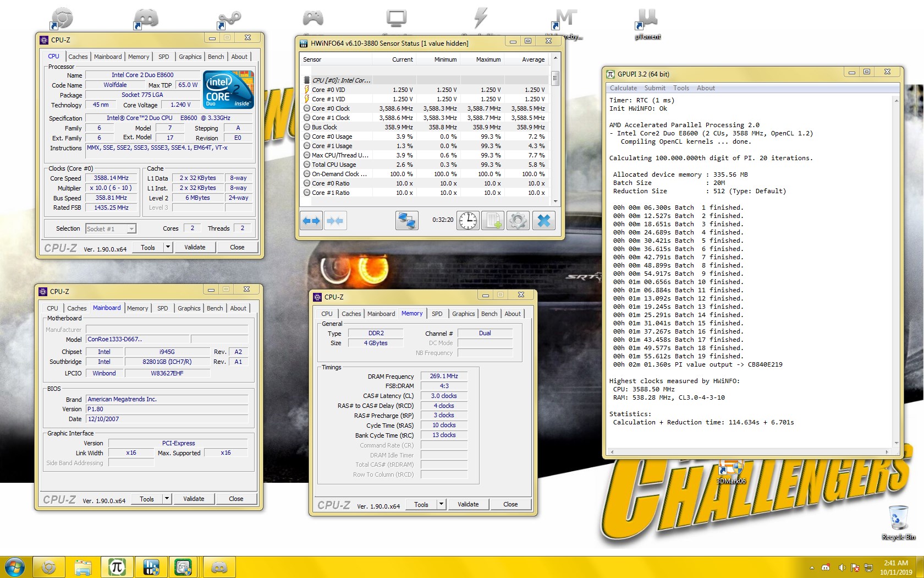Open monitor-shaped desktop icon
This screenshot has height=578, width=924.
[396, 18]
